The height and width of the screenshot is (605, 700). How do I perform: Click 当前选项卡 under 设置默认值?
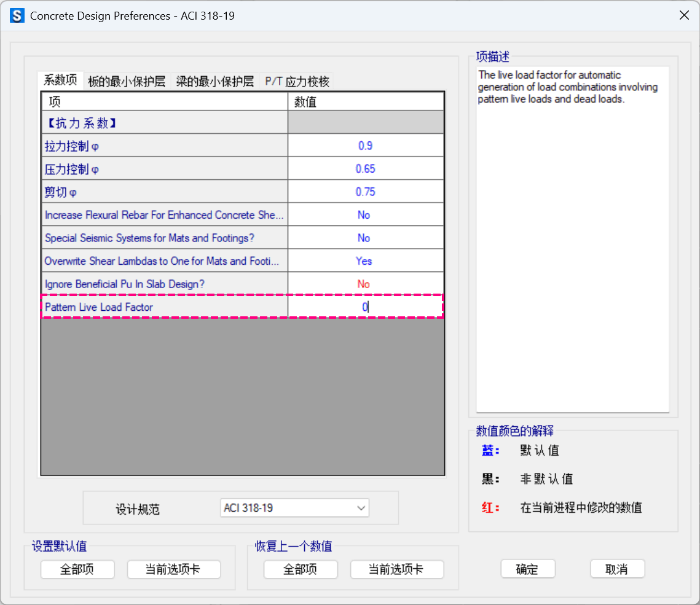coord(173,569)
